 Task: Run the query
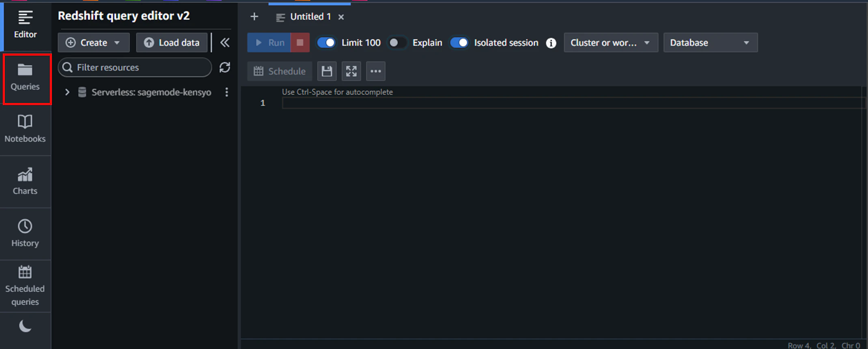pos(269,43)
